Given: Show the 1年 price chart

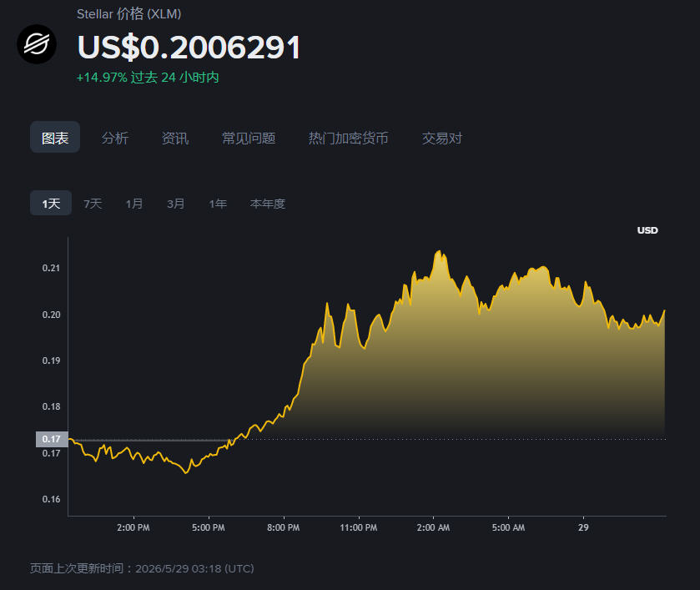Looking at the screenshot, I should pyautogui.click(x=218, y=204).
